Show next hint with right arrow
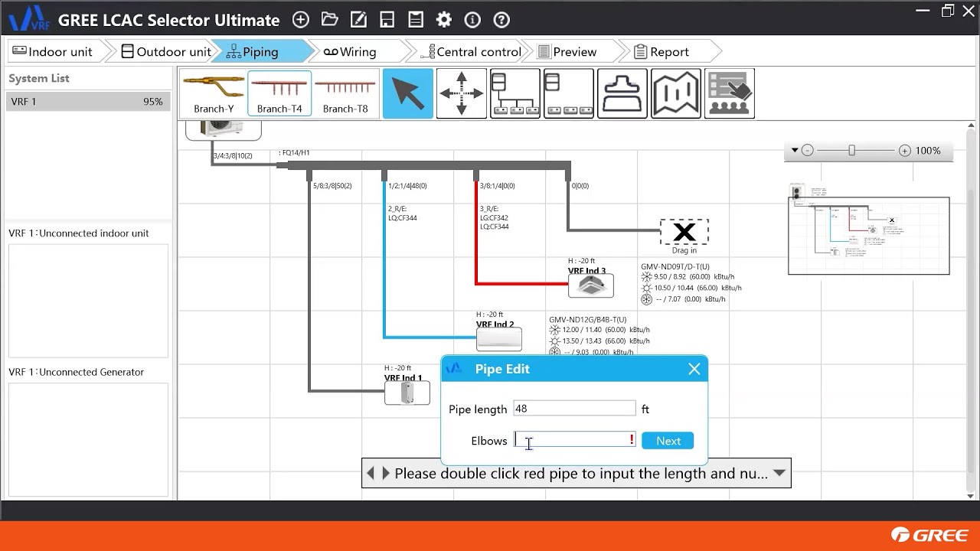The width and height of the screenshot is (980, 551). (x=385, y=473)
